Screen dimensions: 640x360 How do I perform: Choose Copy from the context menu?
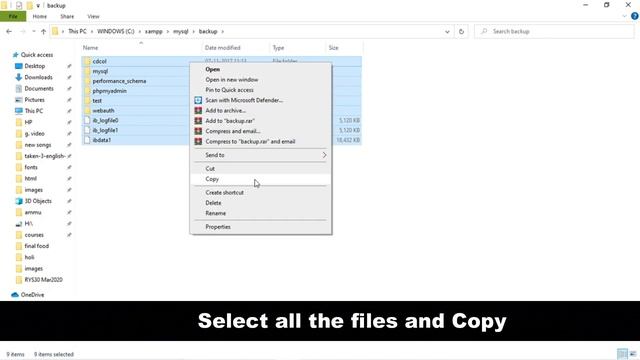[260, 179]
